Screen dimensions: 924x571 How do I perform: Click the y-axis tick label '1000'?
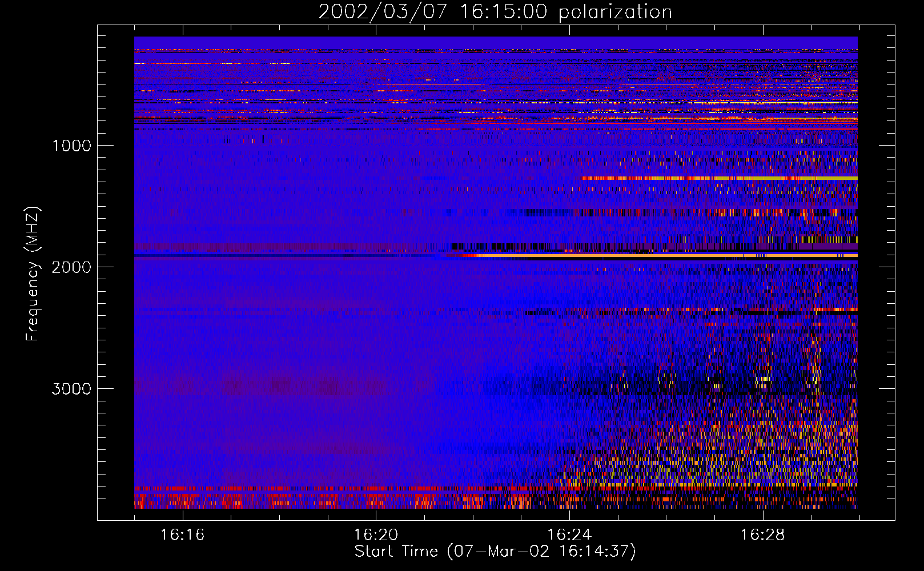(x=71, y=146)
